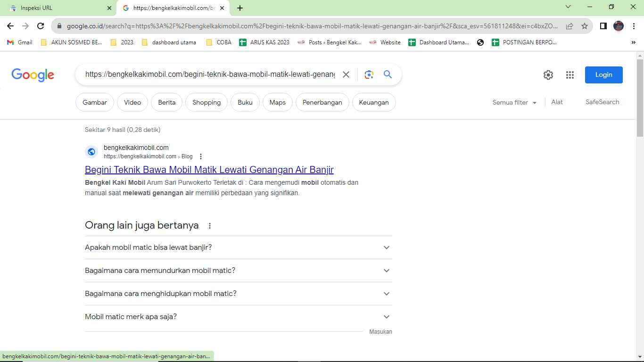Expand 'Bagaimana cara memundurkan mobil matic?'

coord(239,271)
